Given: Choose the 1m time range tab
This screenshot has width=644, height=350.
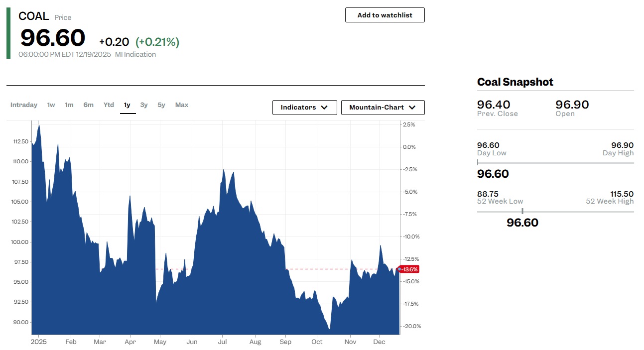Looking at the screenshot, I should point(69,105).
